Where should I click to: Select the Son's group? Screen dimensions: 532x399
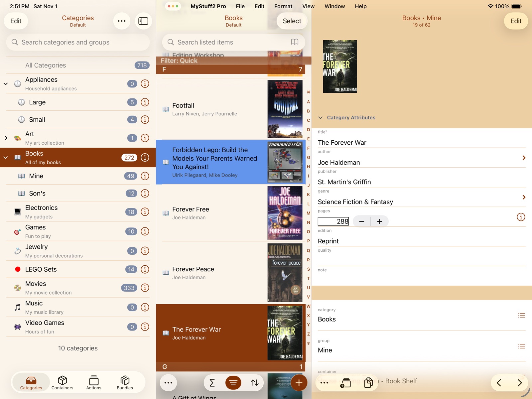click(78, 193)
